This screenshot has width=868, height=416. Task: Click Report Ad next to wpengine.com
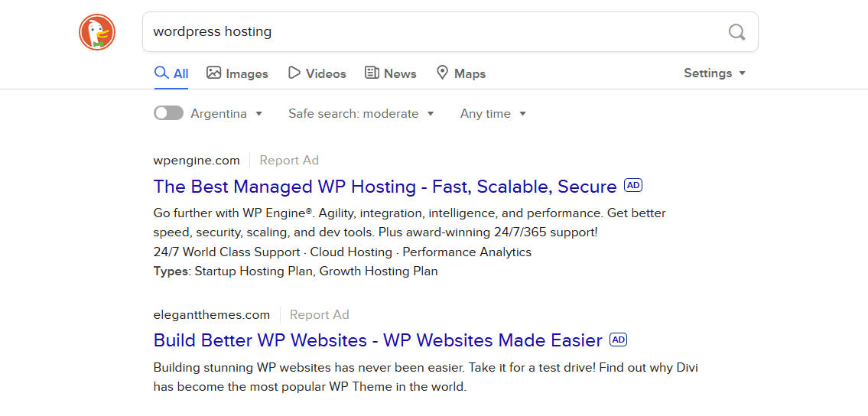pos(289,161)
